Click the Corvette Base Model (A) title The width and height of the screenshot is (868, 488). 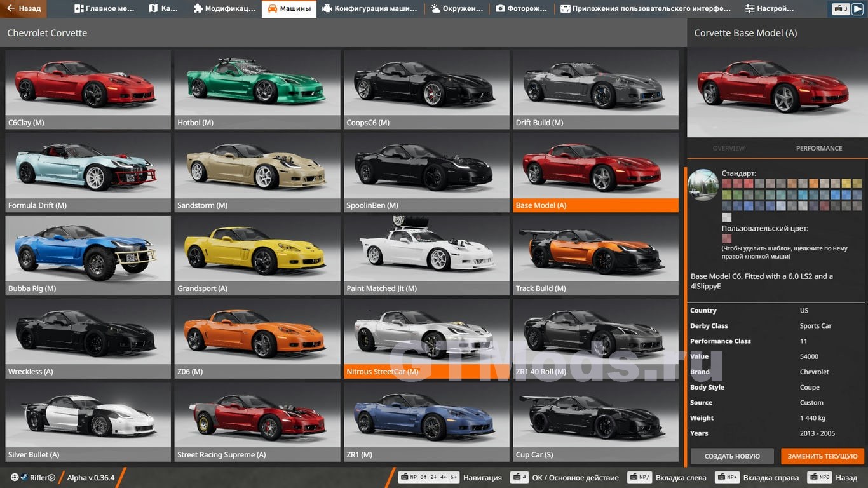coord(745,33)
